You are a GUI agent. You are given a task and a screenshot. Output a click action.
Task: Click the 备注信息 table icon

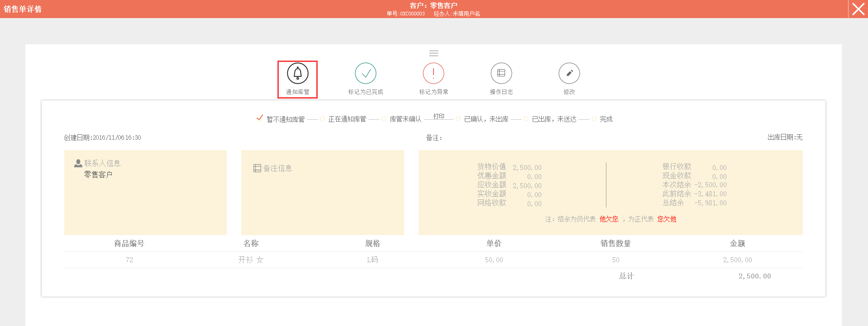(x=257, y=168)
